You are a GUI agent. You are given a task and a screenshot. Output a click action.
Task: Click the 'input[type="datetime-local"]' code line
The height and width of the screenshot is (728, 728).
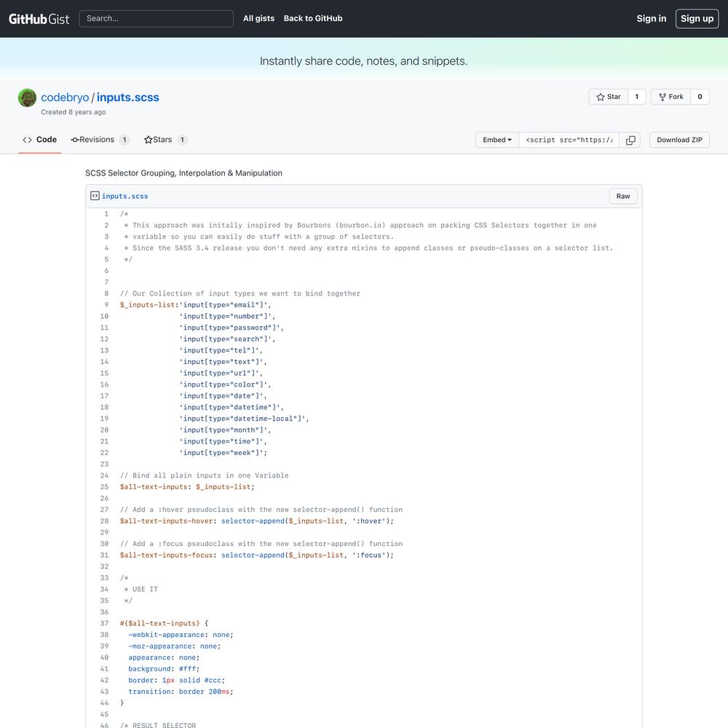(x=244, y=419)
